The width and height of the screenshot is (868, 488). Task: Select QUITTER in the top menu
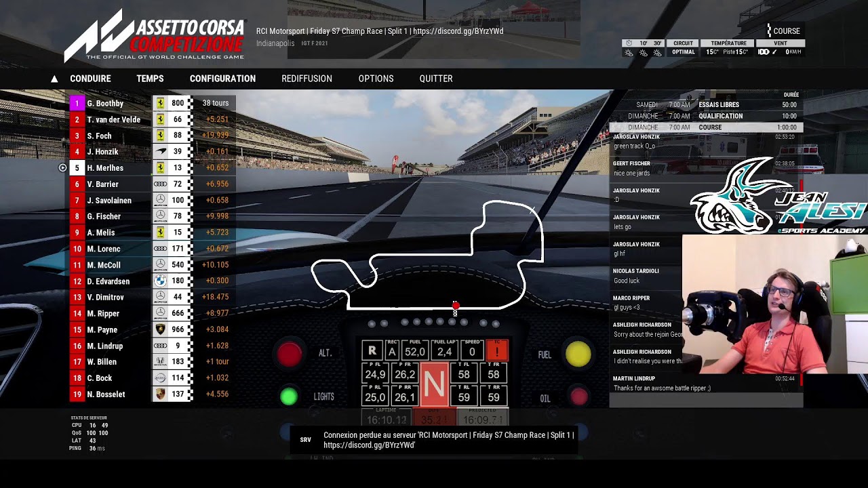coord(436,79)
